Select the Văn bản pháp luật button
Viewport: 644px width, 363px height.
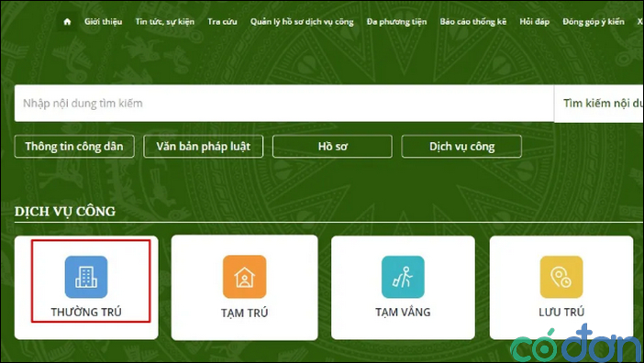tap(204, 147)
